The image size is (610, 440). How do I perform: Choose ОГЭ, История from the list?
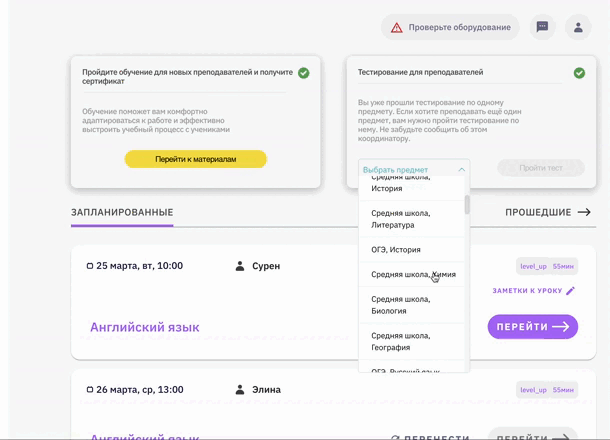[396, 250]
